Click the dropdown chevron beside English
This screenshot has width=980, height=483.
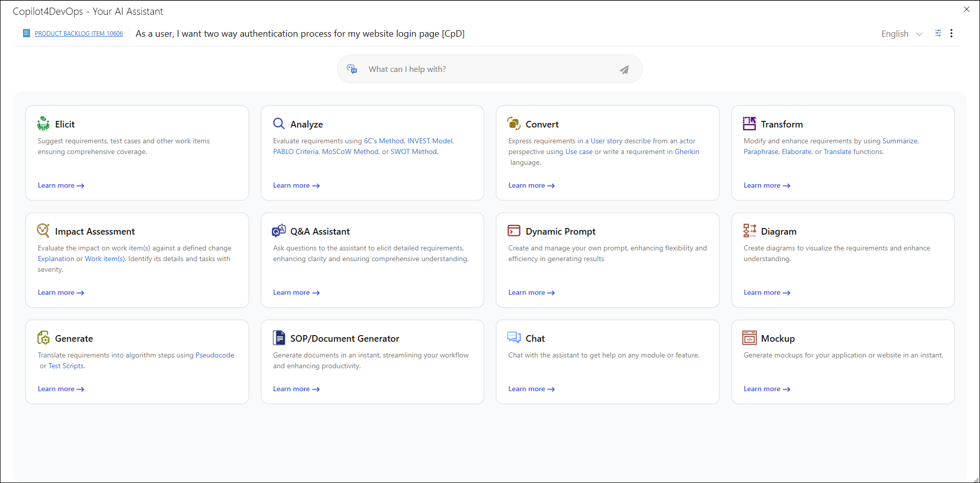coord(919,34)
